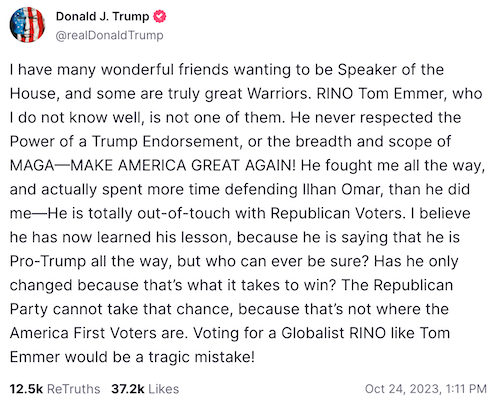Viewport: 500px width, 402px height.
Task: Click the ReTruths label
Action: tap(74, 389)
